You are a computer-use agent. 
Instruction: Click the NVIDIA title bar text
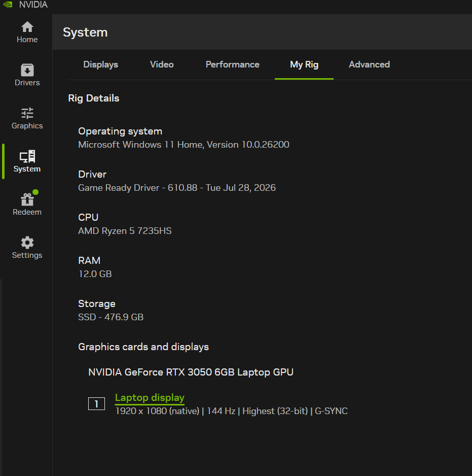point(33,5)
